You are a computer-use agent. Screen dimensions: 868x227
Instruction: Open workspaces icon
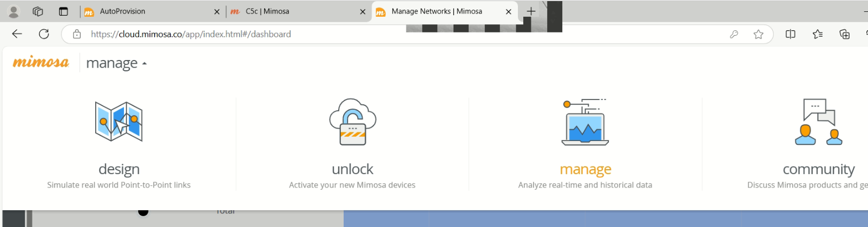pos(38,11)
